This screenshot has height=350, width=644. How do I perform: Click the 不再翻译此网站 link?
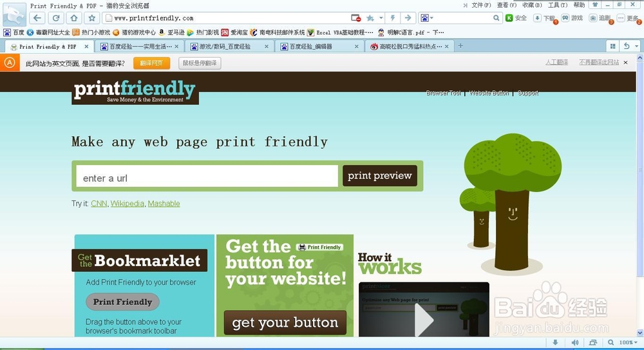[x=599, y=62]
